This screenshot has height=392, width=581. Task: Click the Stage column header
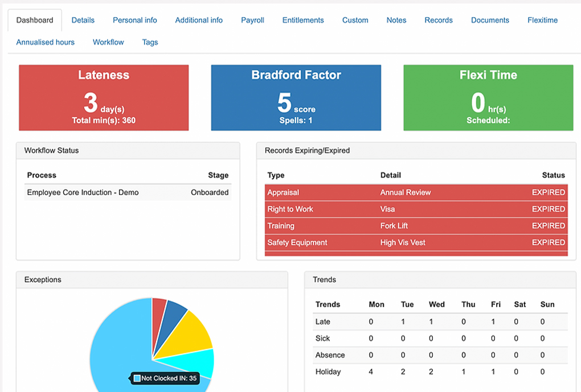coord(218,175)
